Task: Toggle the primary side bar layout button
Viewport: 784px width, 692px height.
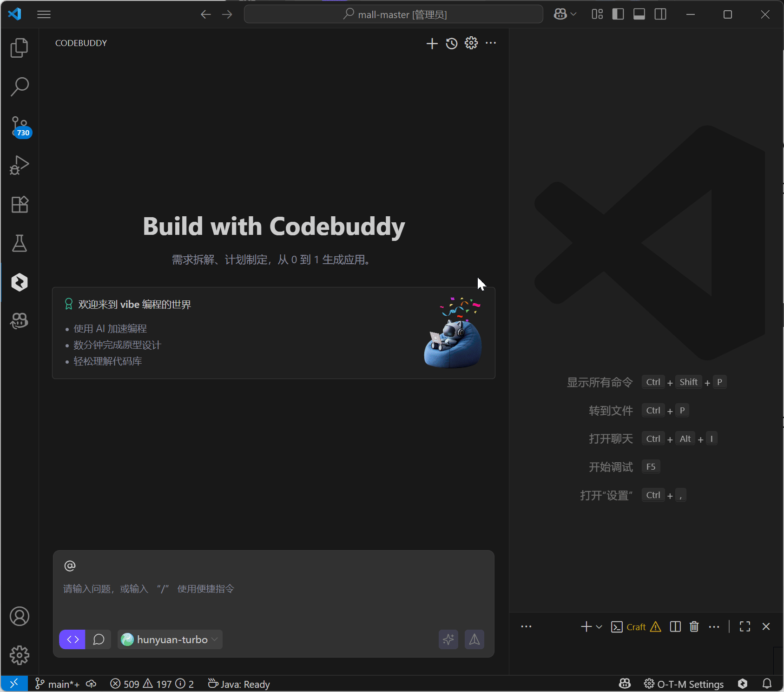Action: point(618,14)
